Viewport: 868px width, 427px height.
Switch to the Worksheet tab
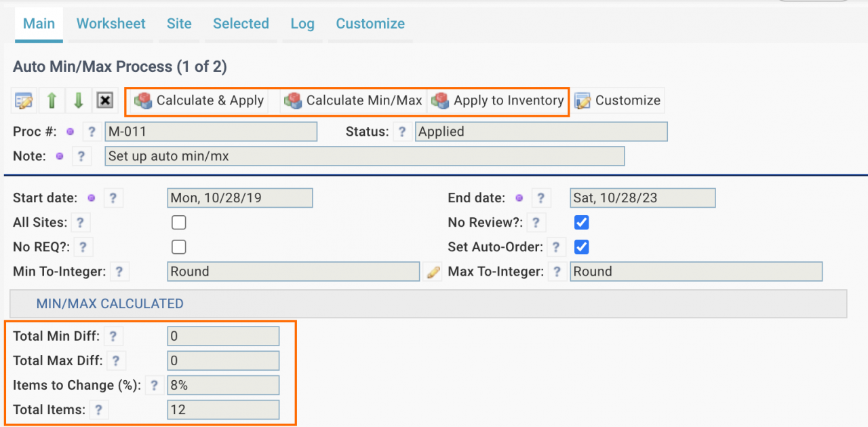coord(111,24)
